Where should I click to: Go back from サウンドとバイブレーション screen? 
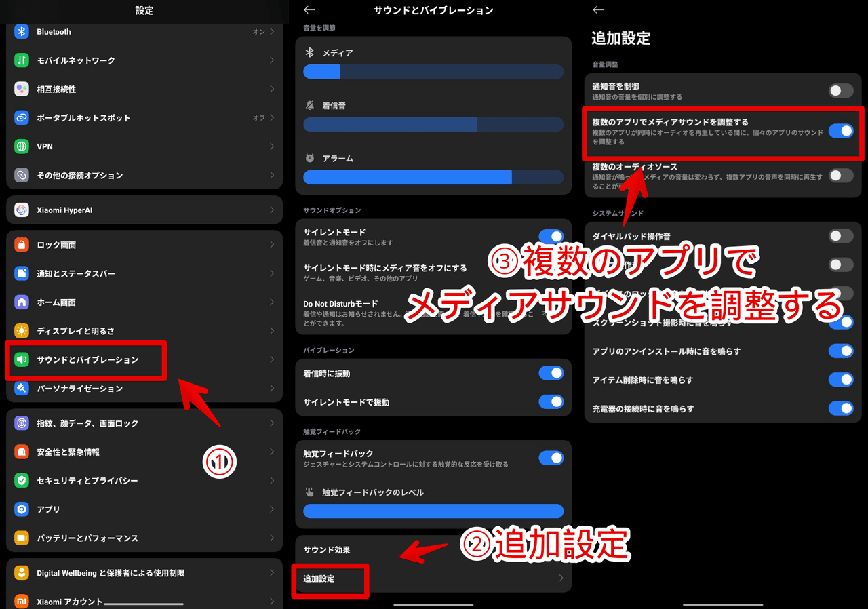point(309,10)
